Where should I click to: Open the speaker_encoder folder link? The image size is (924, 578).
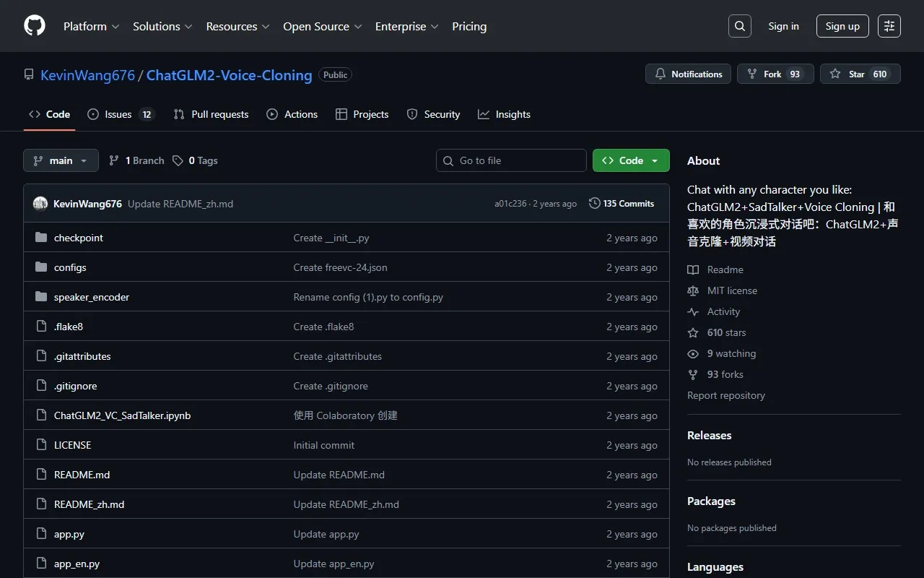(x=92, y=297)
